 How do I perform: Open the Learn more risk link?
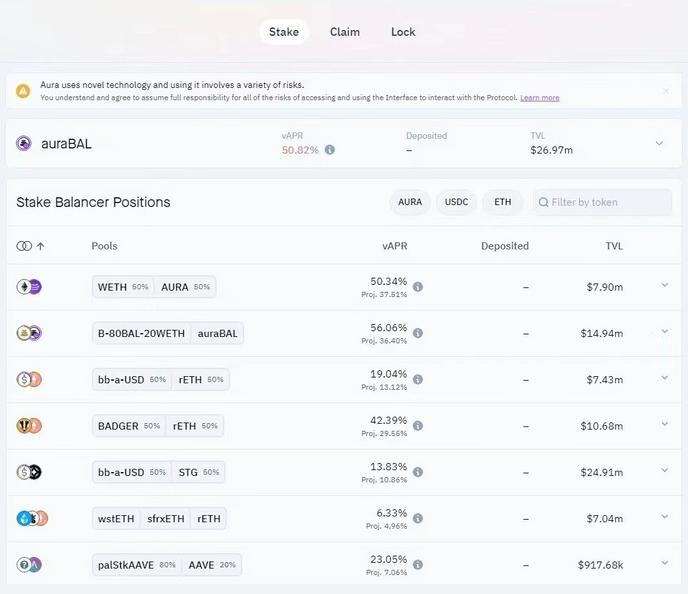coord(539,98)
